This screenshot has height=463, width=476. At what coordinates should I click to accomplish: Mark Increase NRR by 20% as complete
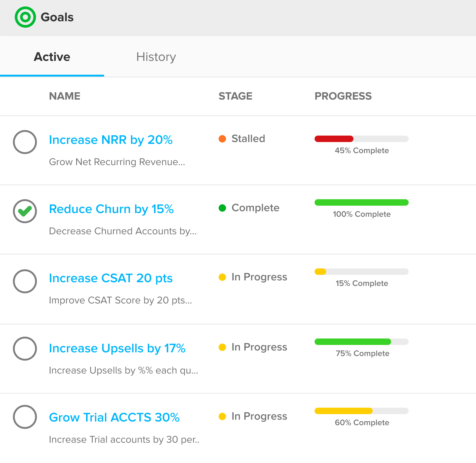pos(25,142)
